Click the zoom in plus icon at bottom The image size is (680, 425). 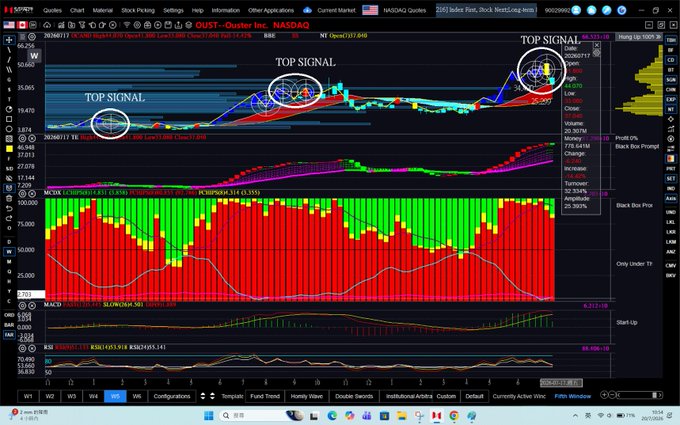[x=604, y=395]
